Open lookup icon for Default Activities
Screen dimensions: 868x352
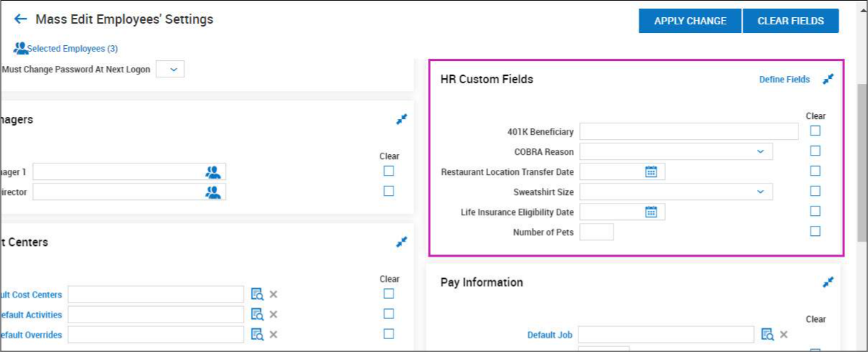pos(257,314)
